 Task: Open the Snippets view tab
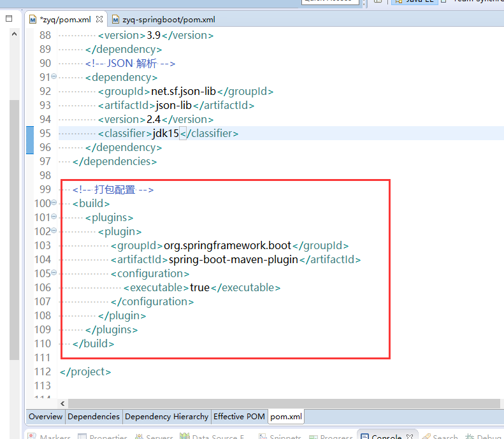click(x=280, y=436)
